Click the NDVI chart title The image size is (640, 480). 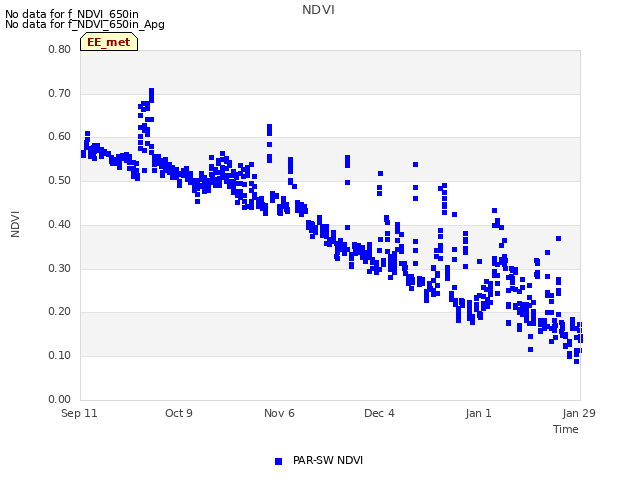318,10
